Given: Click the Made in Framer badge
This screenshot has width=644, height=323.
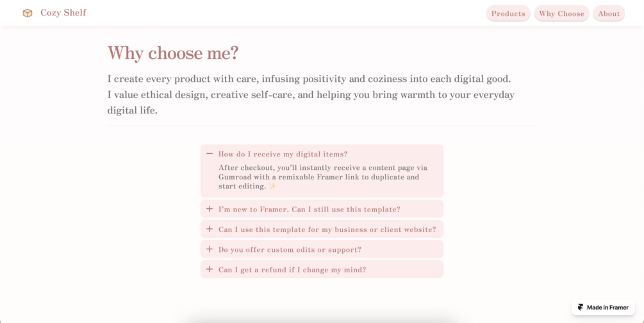Looking at the screenshot, I should pos(604,308).
